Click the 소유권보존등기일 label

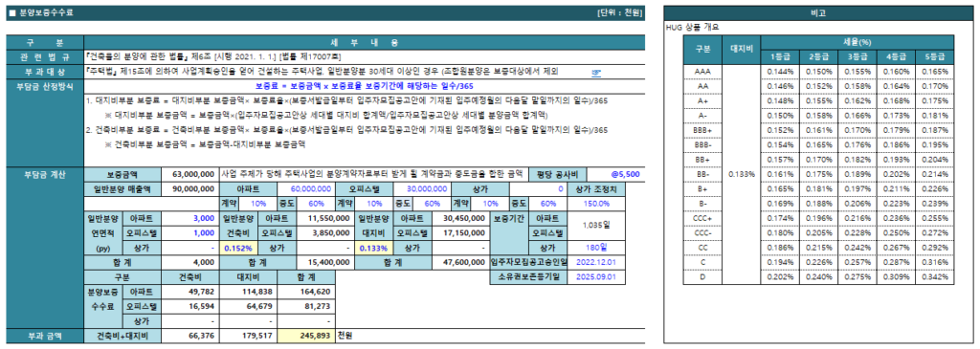click(528, 276)
